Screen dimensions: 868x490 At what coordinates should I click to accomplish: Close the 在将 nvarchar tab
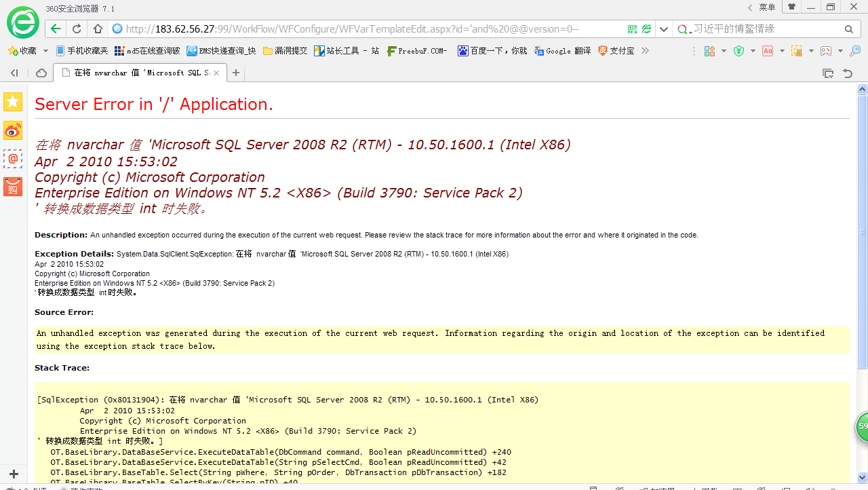(x=216, y=73)
